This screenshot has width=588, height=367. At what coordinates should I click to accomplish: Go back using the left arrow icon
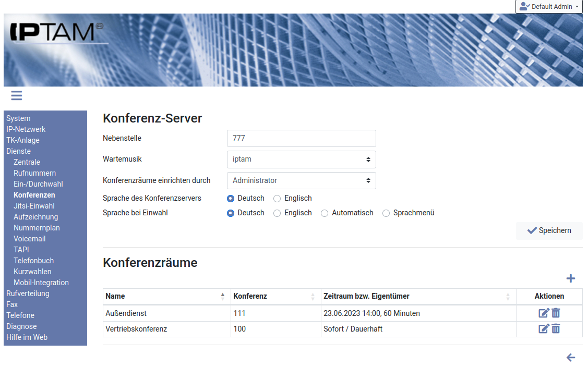click(x=570, y=358)
